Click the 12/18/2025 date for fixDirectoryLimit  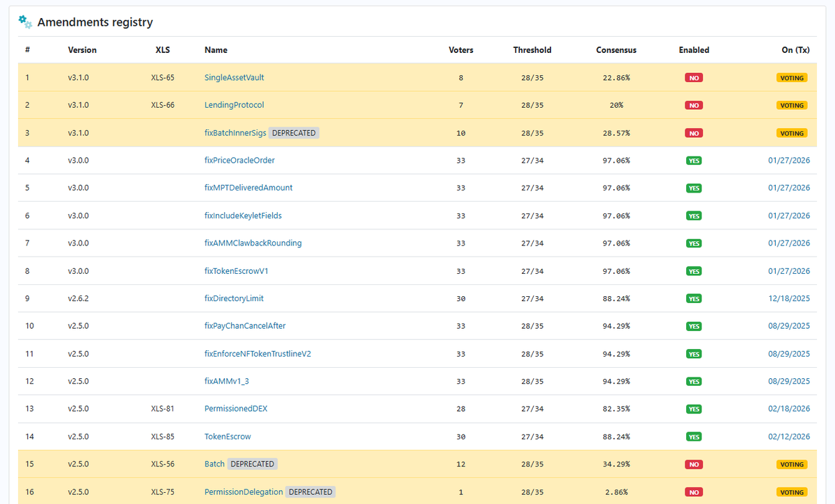point(789,298)
